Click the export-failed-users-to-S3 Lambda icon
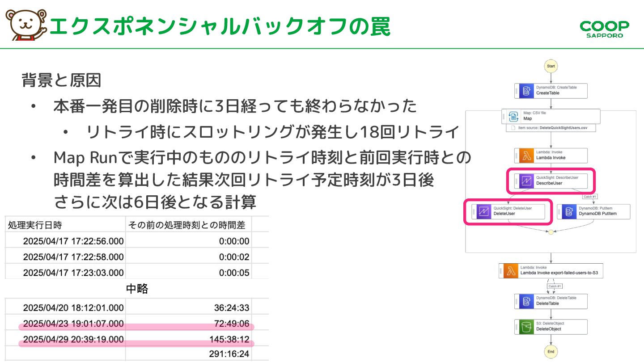Image resolution: width=644 pixels, height=362 pixels. pos(511,271)
